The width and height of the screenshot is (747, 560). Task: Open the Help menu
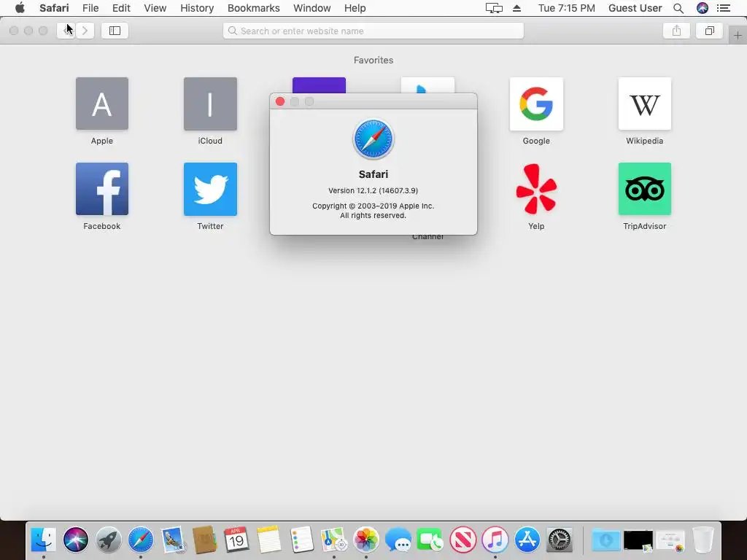click(x=355, y=8)
